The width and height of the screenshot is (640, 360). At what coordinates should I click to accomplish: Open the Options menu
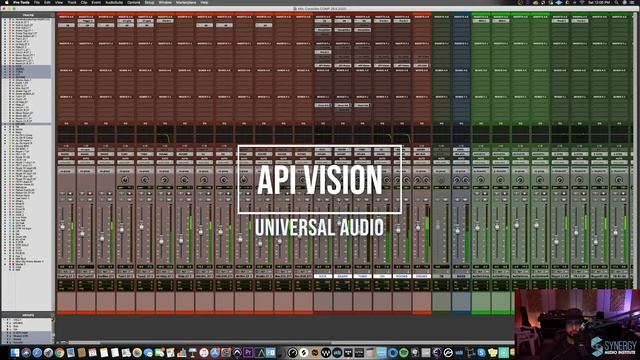(x=133, y=2)
